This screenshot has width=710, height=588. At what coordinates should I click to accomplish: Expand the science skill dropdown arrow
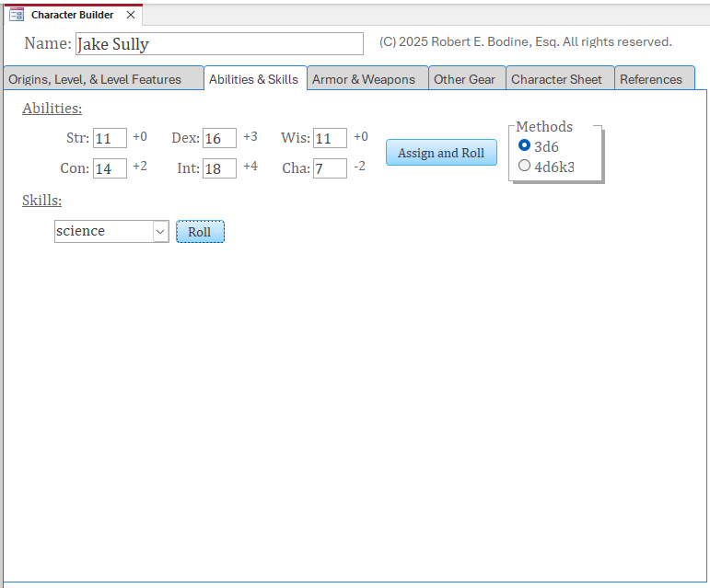tap(160, 232)
